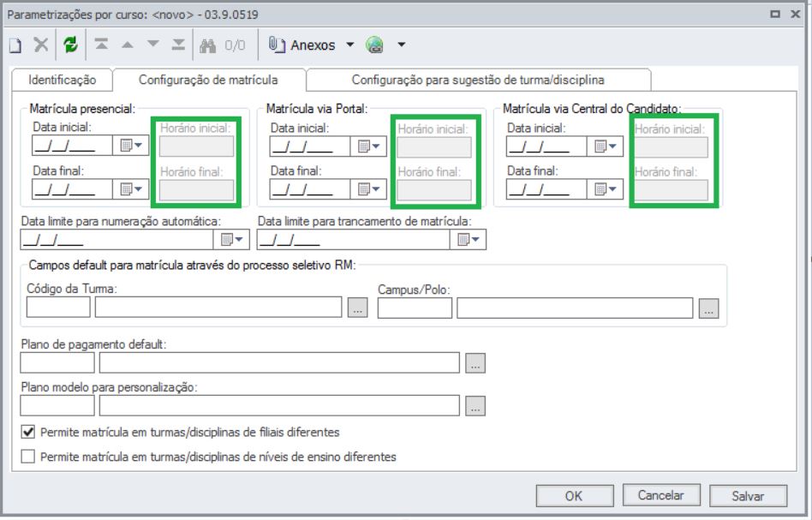This screenshot has height=520, width=812.
Task: Open the Identificação tab
Action: tap(63, 80)
